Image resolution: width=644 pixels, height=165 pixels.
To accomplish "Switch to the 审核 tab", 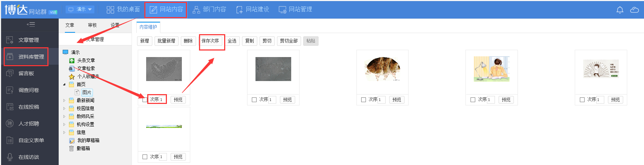I will pos(92,25).
